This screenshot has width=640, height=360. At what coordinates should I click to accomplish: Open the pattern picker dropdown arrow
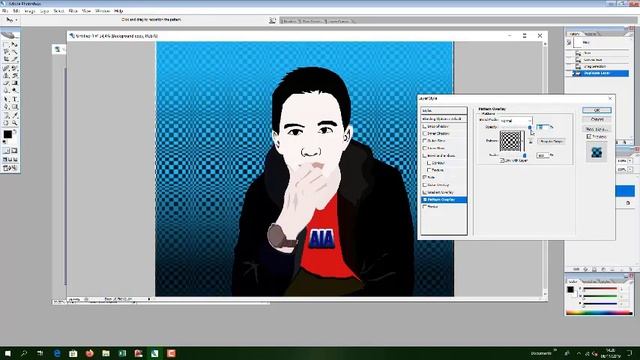point(524,141)
